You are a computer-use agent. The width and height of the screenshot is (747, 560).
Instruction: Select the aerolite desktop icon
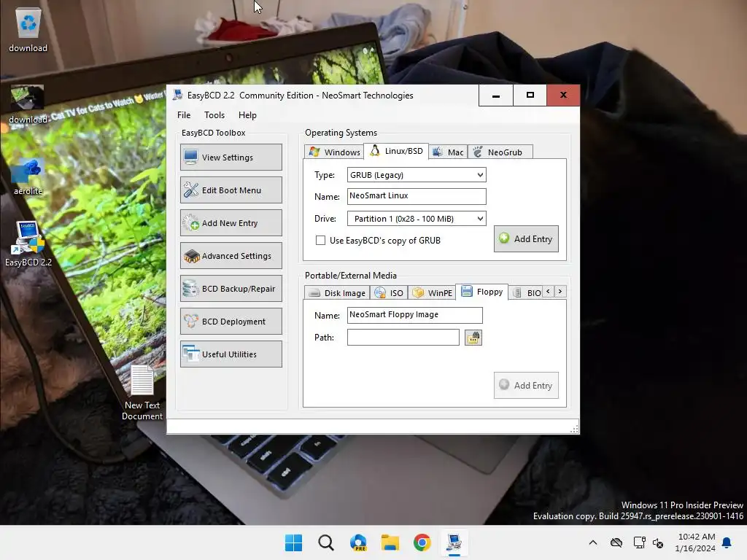28,177
